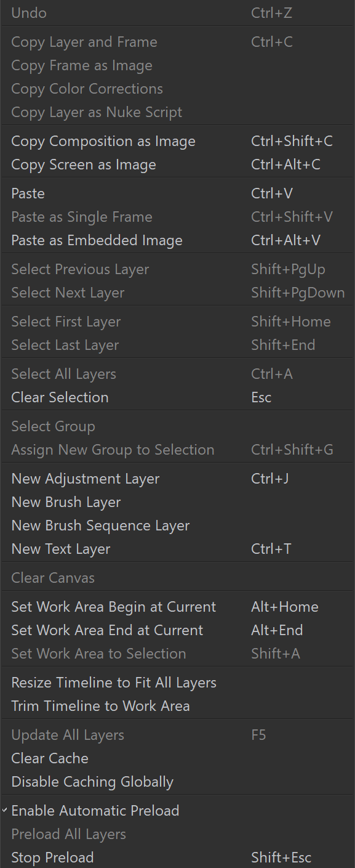Choose New Brush Sequence Layer
This screenshot has width=355, height=868.
coord(177,525)
